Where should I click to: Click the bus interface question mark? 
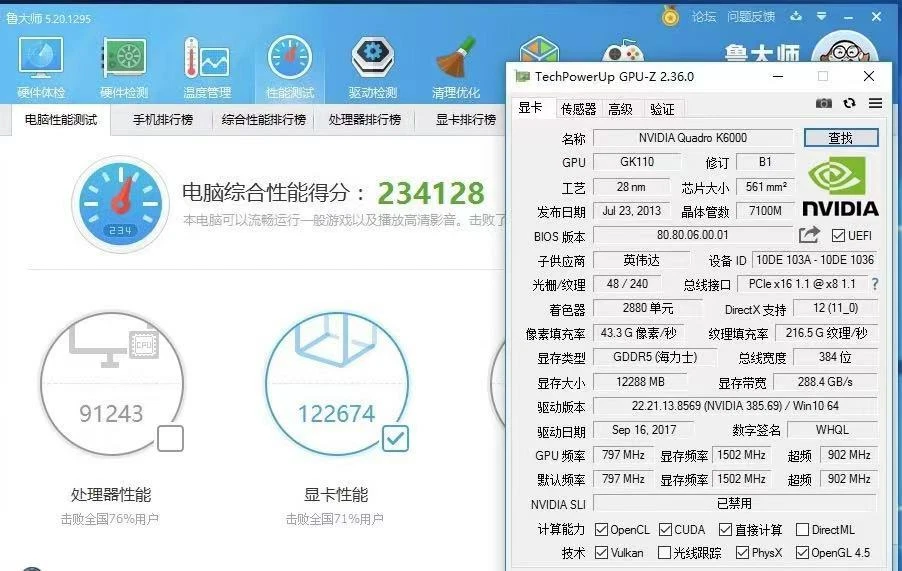click(875, 283)
